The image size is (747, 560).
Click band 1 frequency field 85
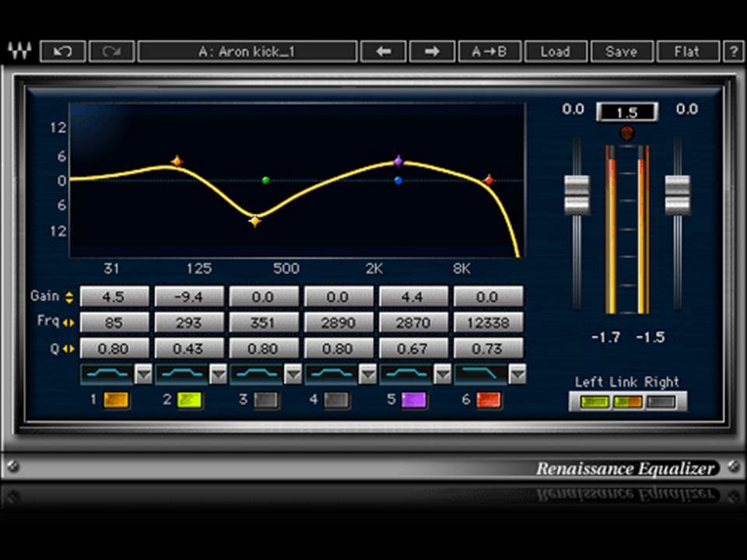pos(114,323)
